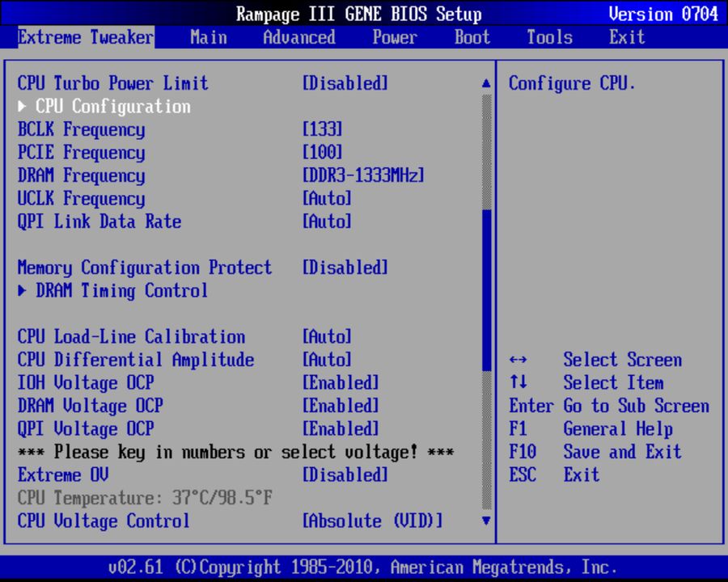Open the Power tab
This screenshot has width=728, height=582.
point(395,37)
